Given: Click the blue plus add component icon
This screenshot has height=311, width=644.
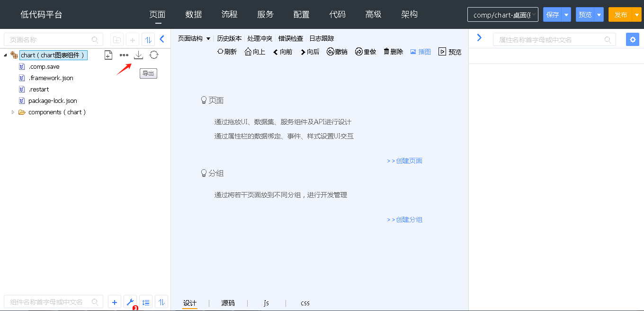Looking at the screenshot, I should (x=114, y=302).
